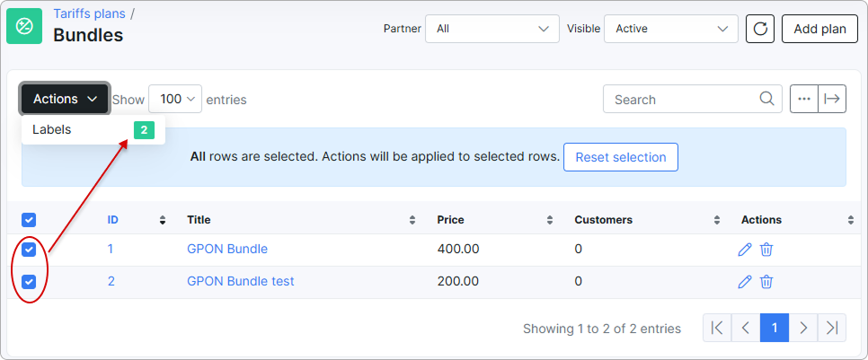Go to the first page
Image resolution: width=868 pixels, height=360 pixels.
click(x=717, y=328)
